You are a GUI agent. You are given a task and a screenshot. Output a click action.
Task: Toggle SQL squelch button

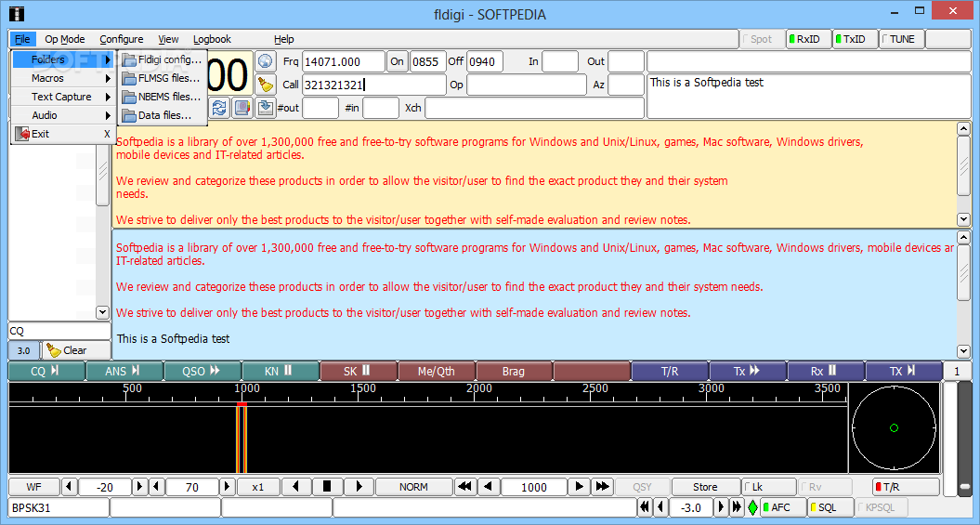830,507
